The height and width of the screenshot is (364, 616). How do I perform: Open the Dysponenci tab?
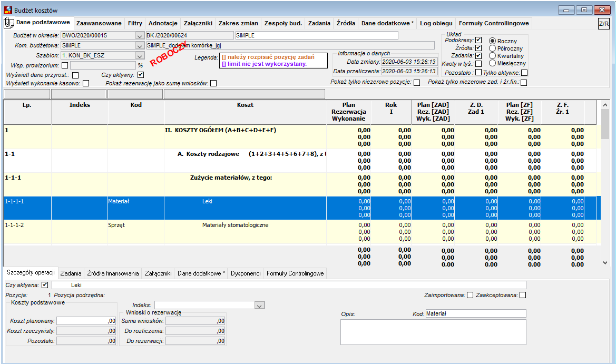tap(246, 273)
